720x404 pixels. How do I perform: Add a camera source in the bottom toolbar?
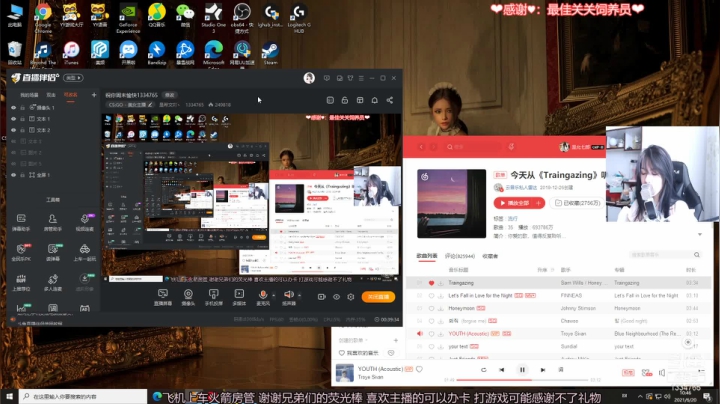point(188,297)
